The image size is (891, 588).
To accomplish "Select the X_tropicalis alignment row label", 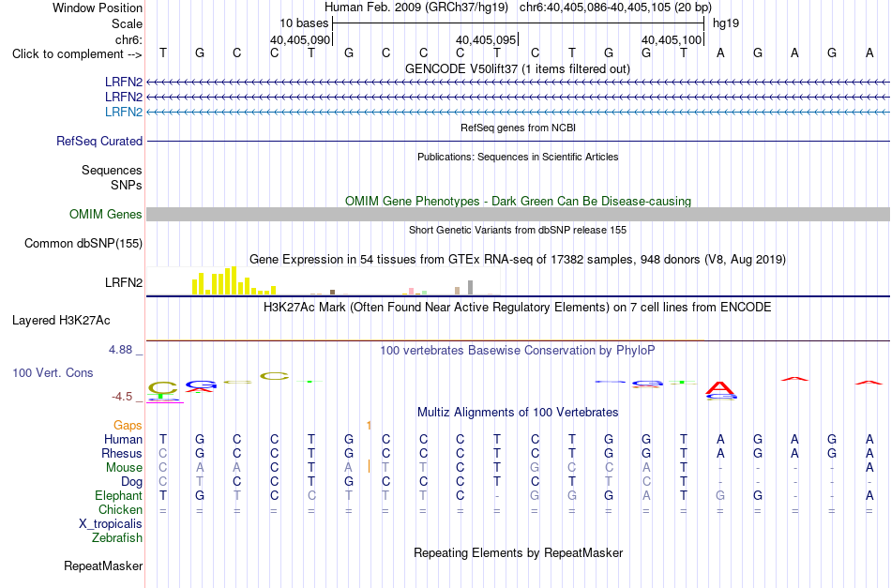I will click(x=111, y=524).
